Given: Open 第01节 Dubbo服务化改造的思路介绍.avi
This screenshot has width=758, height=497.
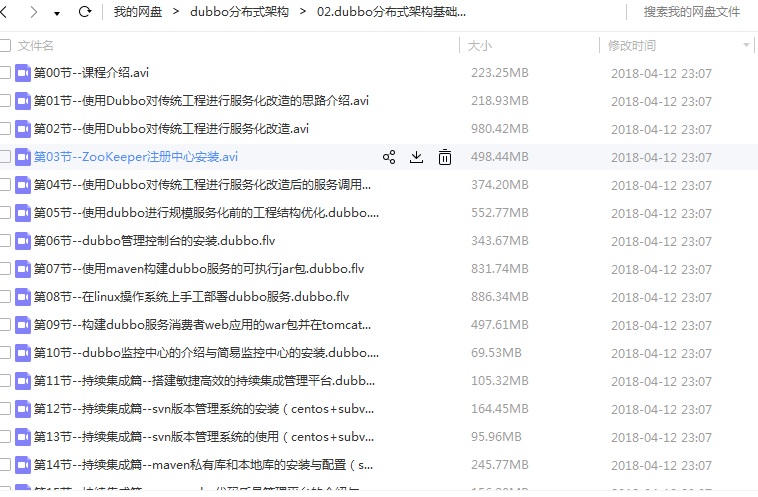Looking at the screenshot, I should 201,101.
